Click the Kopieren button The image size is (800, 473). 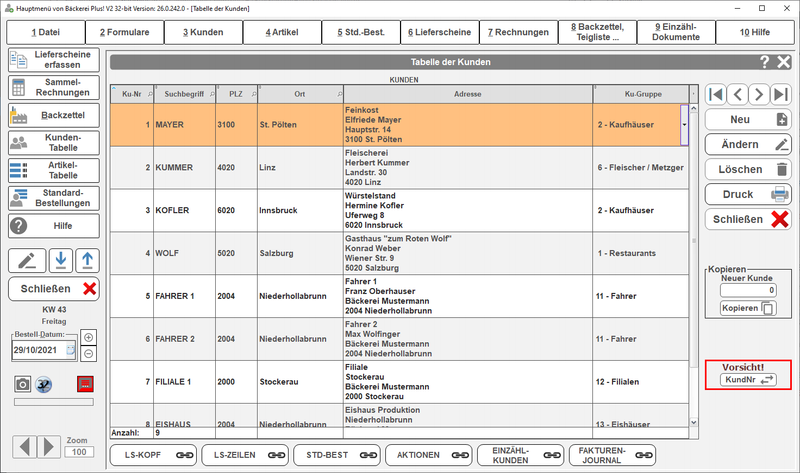pyautogui.click(x=748, y=308)
